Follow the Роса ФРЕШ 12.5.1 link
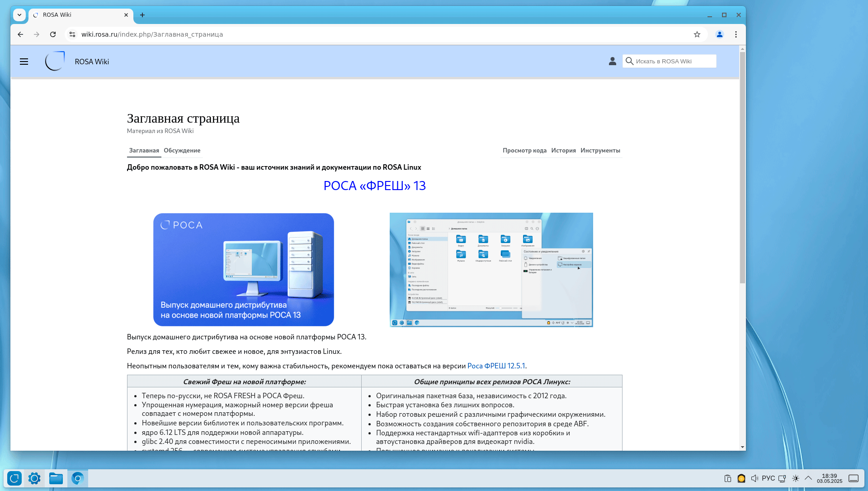Image resolution: width=868 pixels, height=491 pixels. pyautogui.click(x=496, y=366)
